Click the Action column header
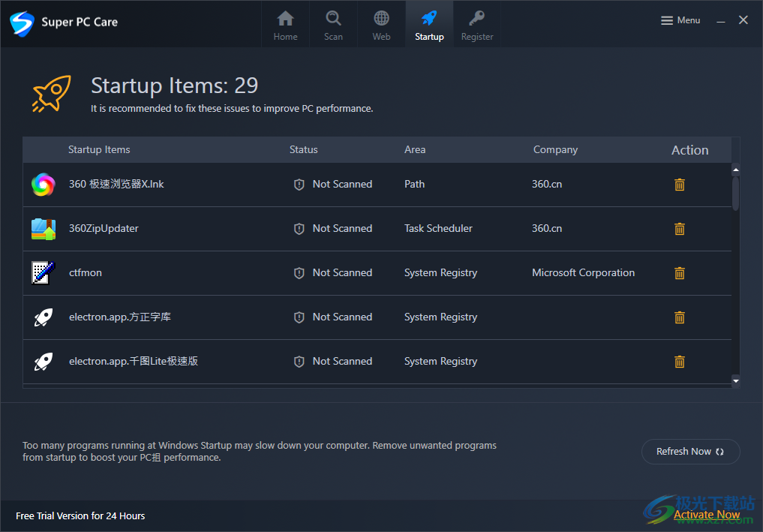 689,150
